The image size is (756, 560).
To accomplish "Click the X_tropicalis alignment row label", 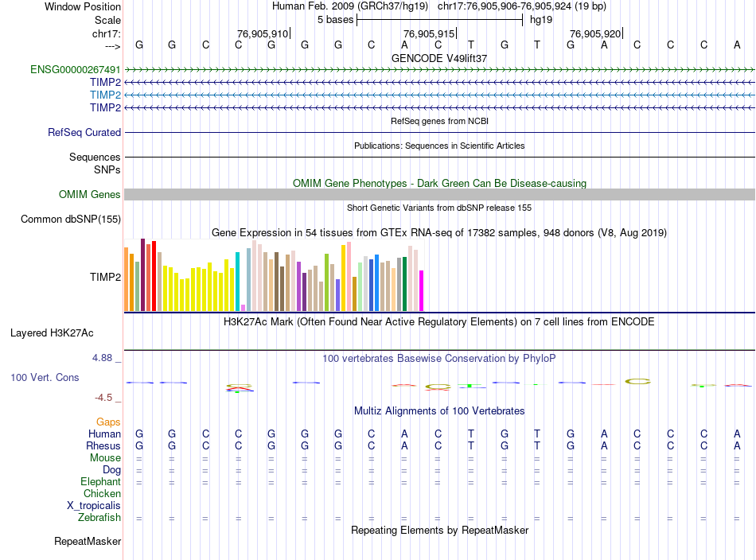I will 94,506.
